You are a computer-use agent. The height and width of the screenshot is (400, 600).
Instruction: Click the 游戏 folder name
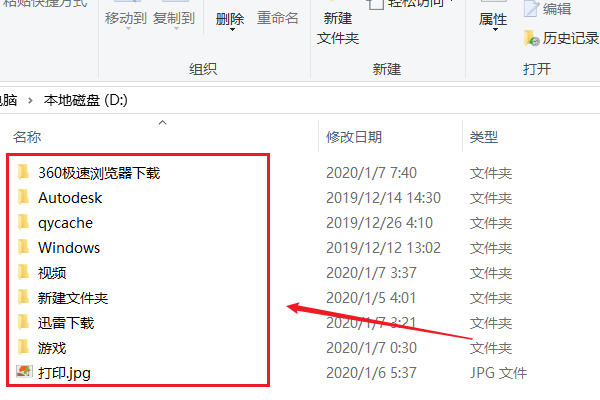click(52, 348)
